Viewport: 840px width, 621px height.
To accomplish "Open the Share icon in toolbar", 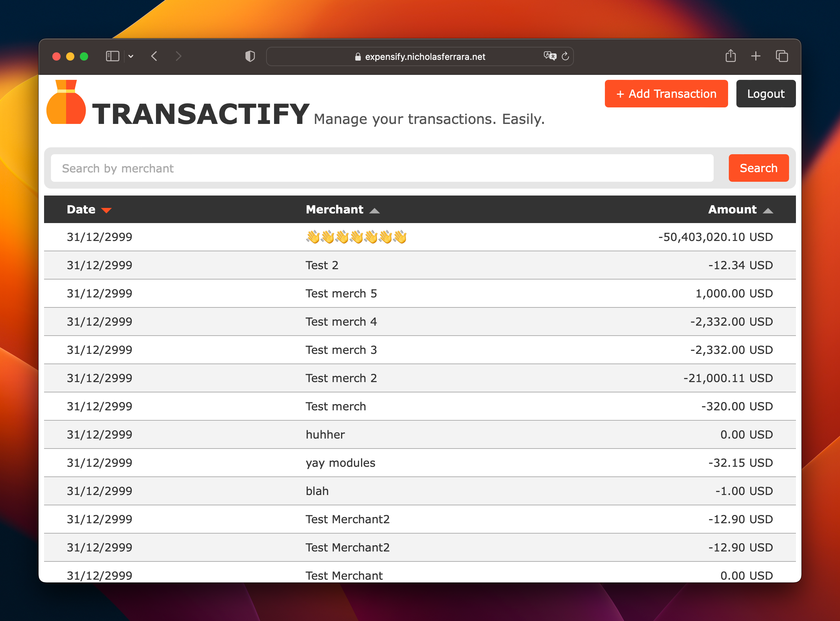I will 730,56.
